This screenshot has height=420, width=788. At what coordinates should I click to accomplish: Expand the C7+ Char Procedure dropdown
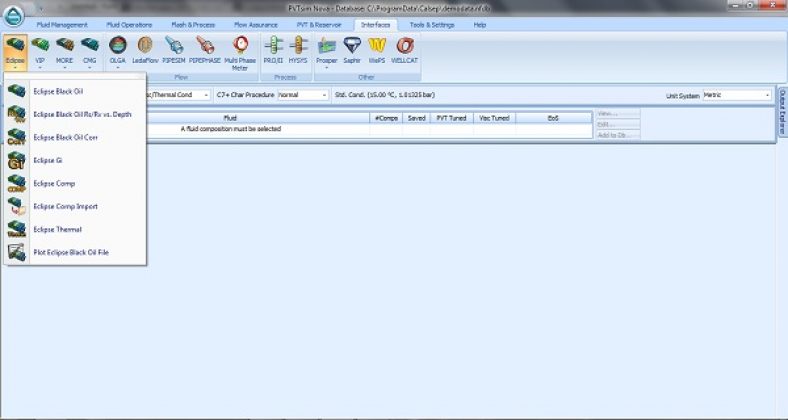[x=324, y=95]
